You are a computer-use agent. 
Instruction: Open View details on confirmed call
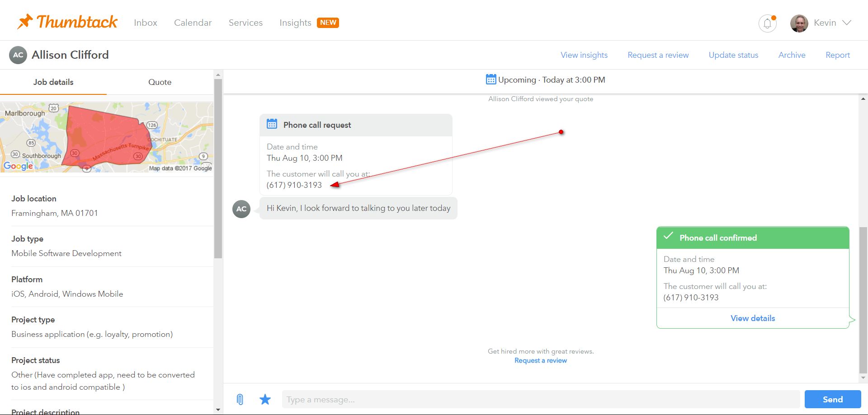coord(752,318)
